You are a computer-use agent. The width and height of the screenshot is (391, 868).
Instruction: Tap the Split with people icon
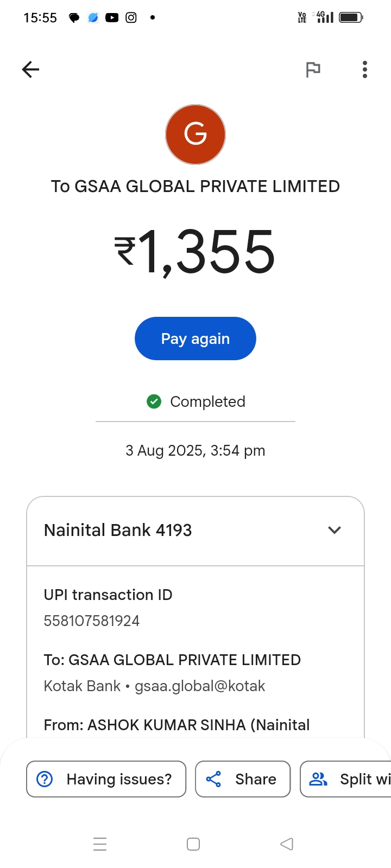318,779
